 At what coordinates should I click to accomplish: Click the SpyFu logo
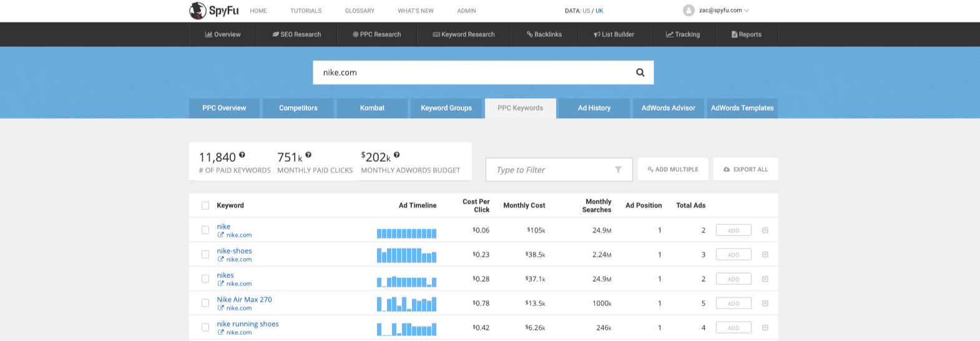pos(213,11)
